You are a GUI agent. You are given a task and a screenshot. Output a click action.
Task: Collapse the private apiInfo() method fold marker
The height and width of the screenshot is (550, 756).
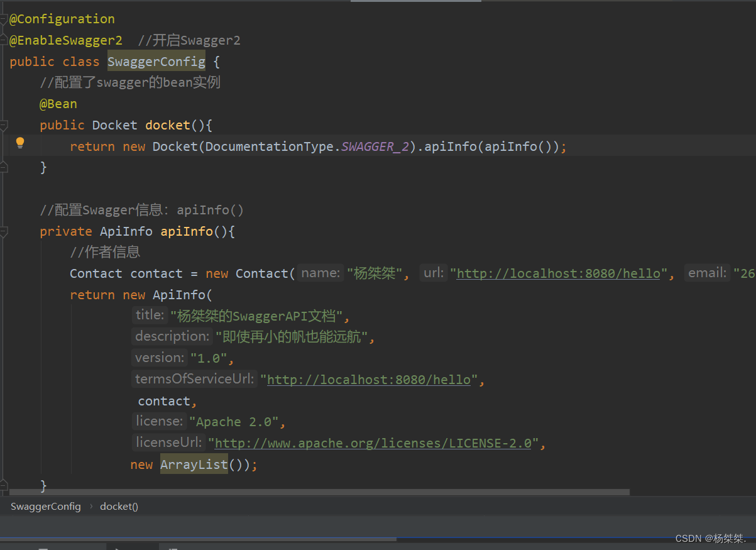pos(3,231)
